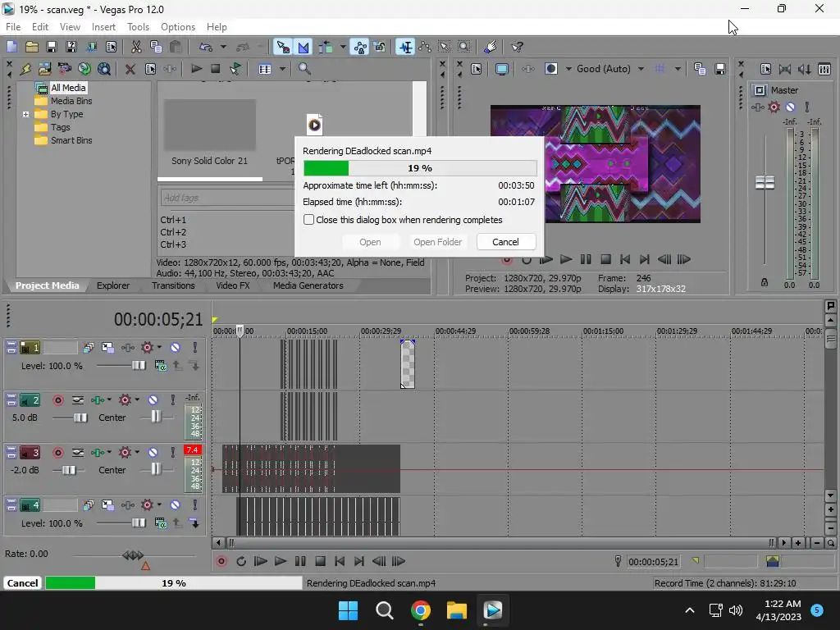Select the Media Bins folder
The width and height of the screenshot is (840, 630).
[x=71, y=101]
